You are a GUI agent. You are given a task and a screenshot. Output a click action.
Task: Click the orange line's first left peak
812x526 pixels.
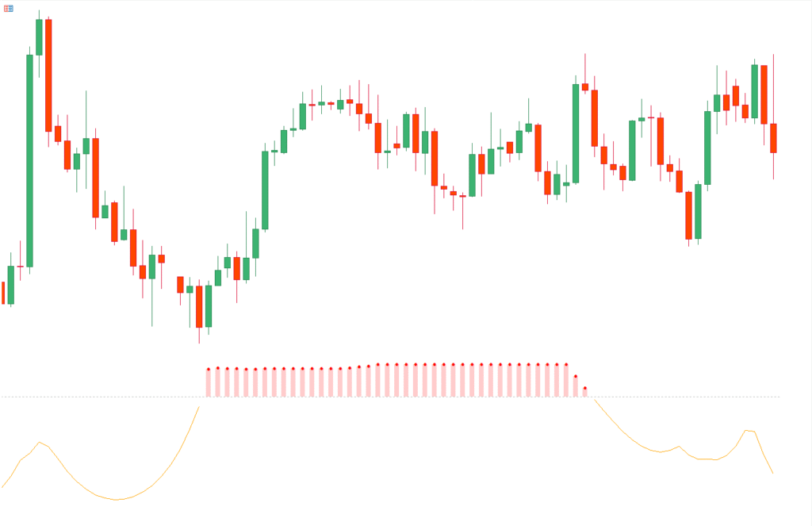(x=40, y=442)
